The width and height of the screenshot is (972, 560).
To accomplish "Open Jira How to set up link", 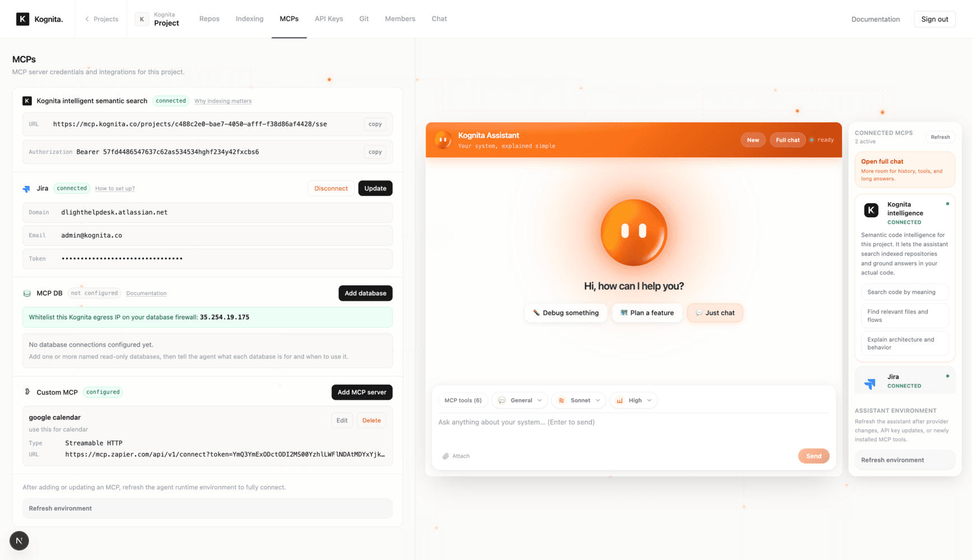I will [x=115, y=189].
